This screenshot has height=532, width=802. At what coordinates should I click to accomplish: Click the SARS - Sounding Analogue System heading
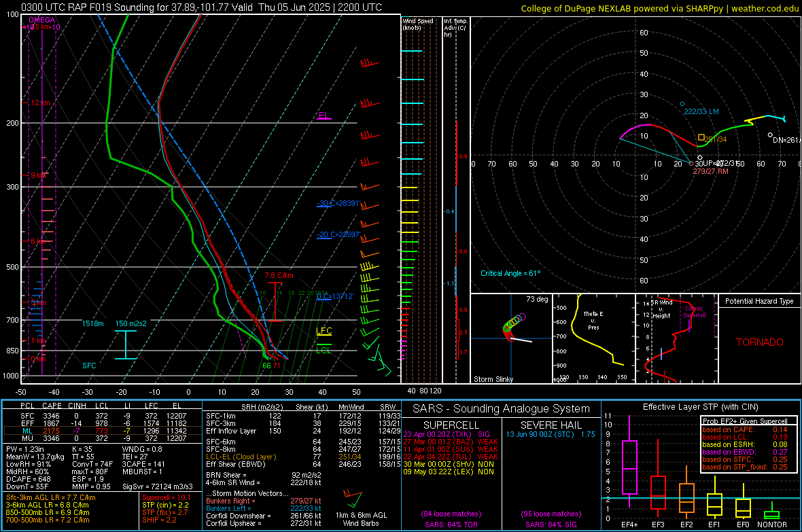[x=501, y=409]
